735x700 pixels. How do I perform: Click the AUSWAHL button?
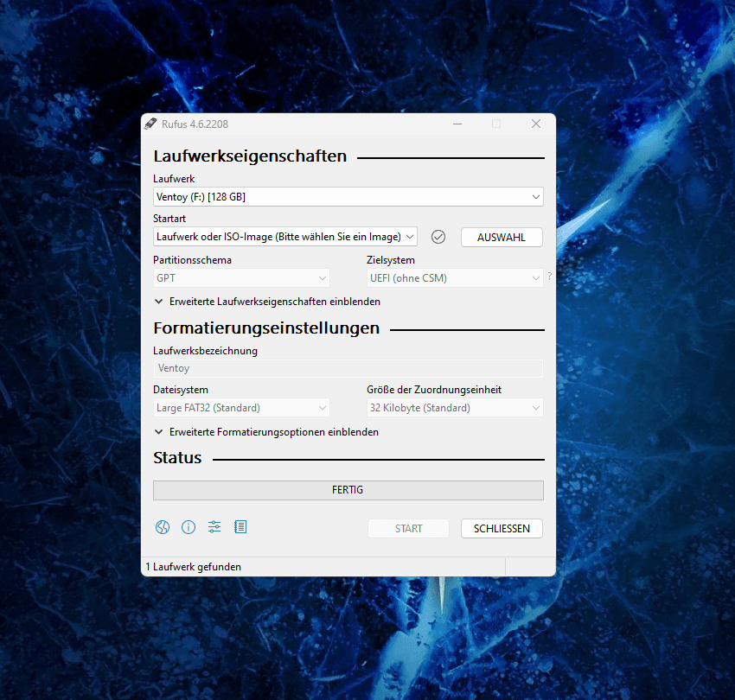pyautogui.click(x=502, y=237)
